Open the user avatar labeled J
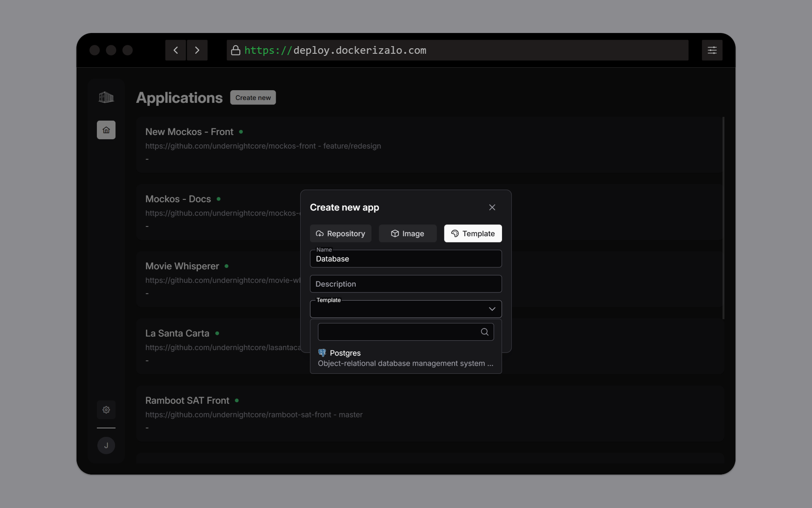Screen dimensions: 812x508 pos(106,445)
